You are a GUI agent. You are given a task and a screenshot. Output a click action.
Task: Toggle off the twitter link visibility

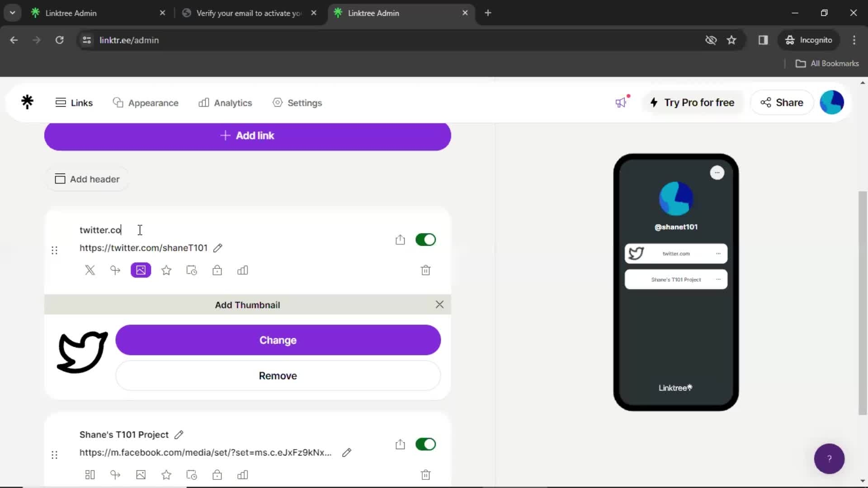[425, 239]
